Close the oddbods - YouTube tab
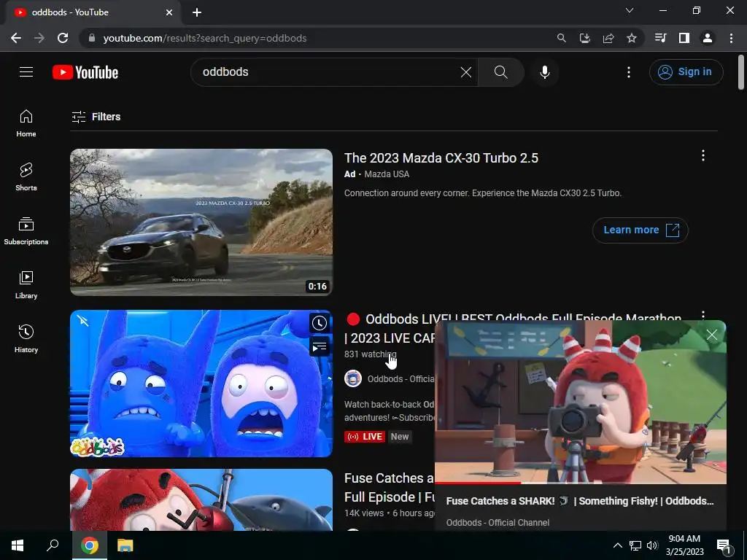This screenshot has width=747, height=560. point(169,12)
